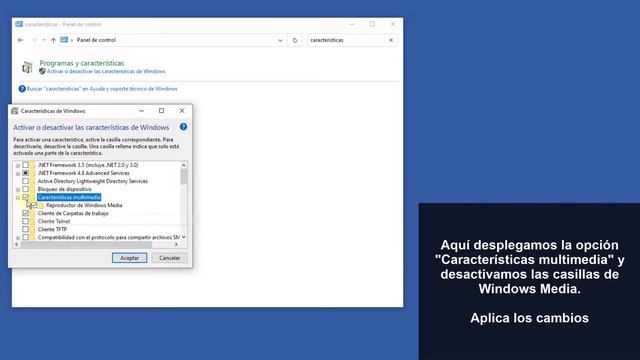Select Cliente Telnet row text
Viewport: 640px width, 360px height.
tap(54, 221)
